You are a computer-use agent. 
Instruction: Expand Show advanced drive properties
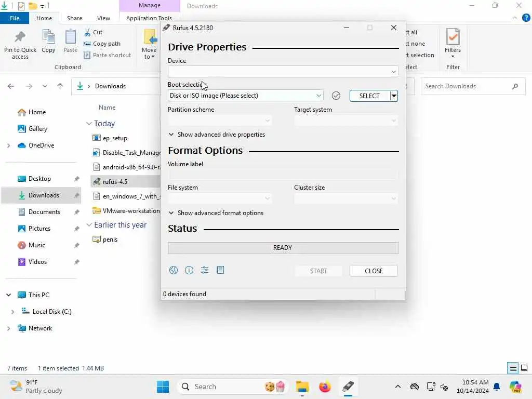[217, 135]
